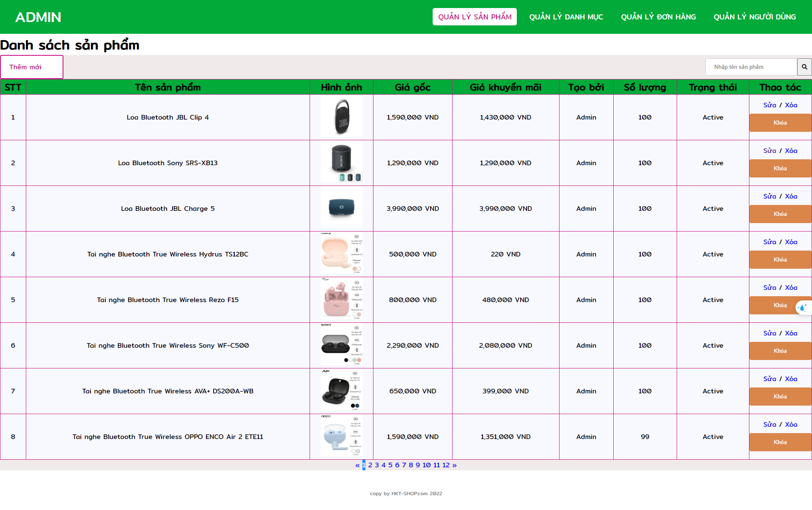Go to previous page with « link
This screenshot has height=510, width=812.
pos(357,465)
